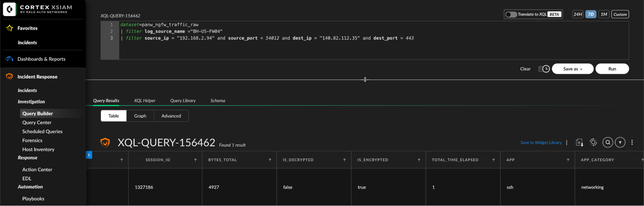
Task: Enable the Translate to XQL toggle
Action: (511, 15)
